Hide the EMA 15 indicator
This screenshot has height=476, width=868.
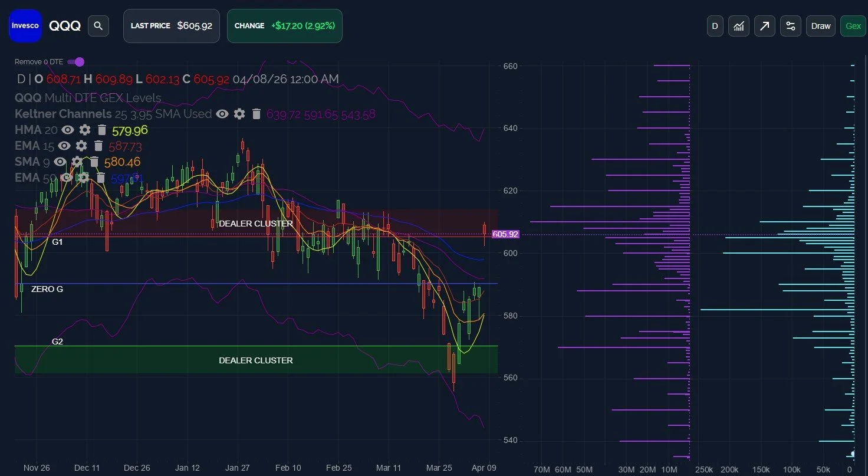click(64, 146)
